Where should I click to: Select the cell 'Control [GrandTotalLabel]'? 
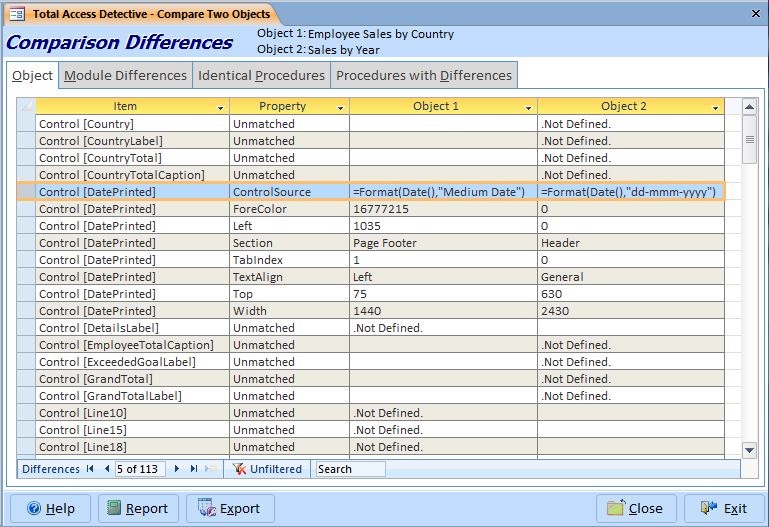132,396
